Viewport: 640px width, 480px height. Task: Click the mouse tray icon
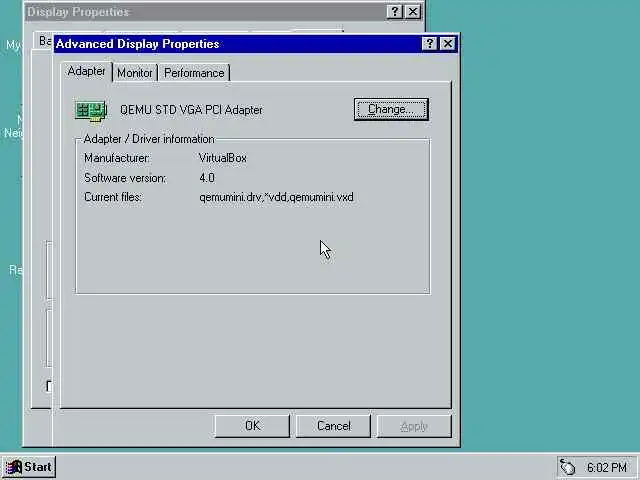tap(567, 467)
